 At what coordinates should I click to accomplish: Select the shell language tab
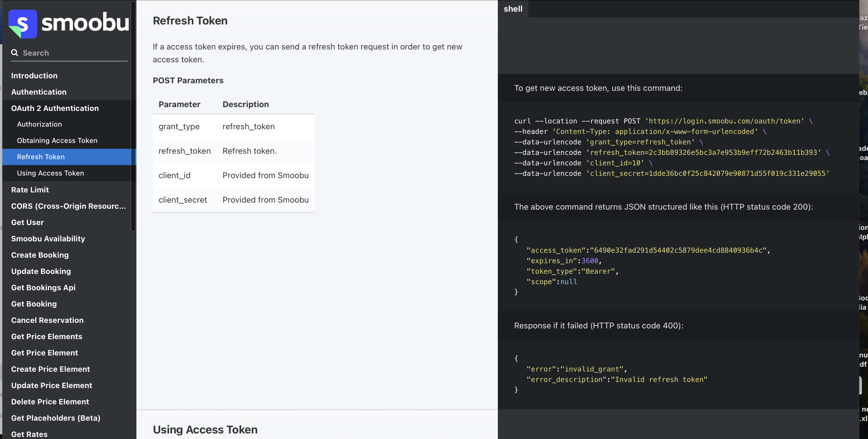512,9
